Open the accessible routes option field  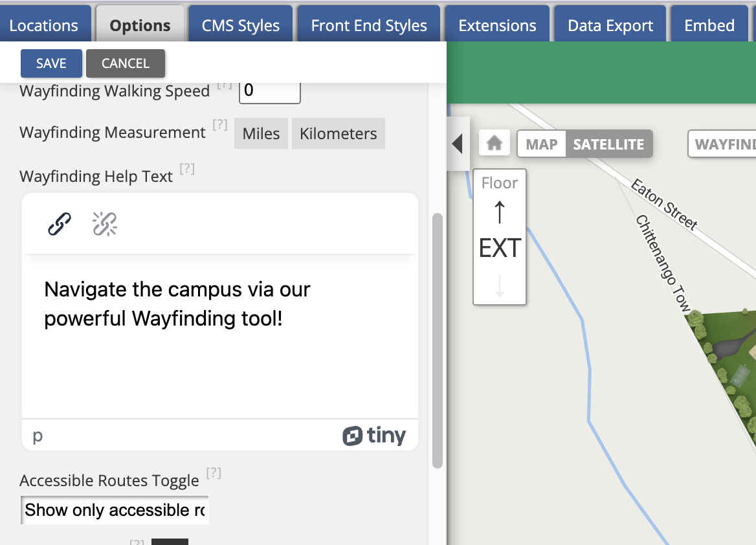[x=115, y=510]
